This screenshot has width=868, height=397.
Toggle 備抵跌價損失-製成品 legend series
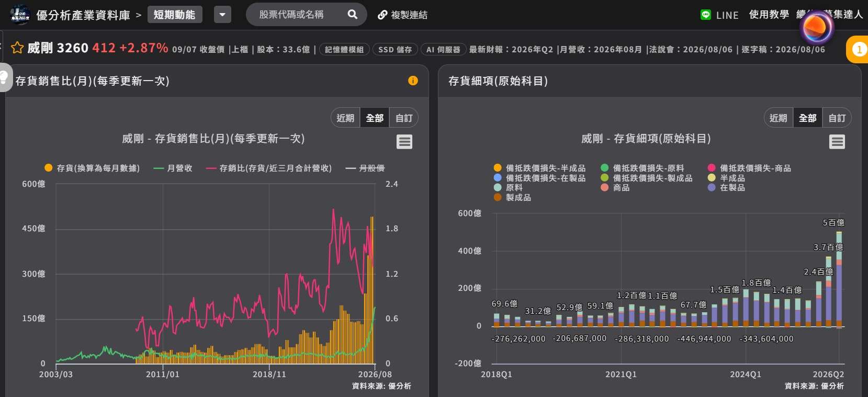click(647, 178)
